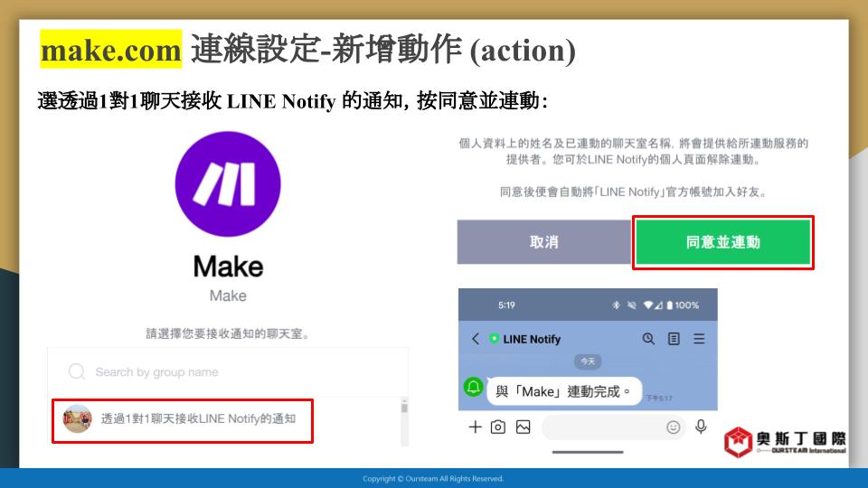
Task: Tap the plus icon in chat input bar
Action: point(475,427)
